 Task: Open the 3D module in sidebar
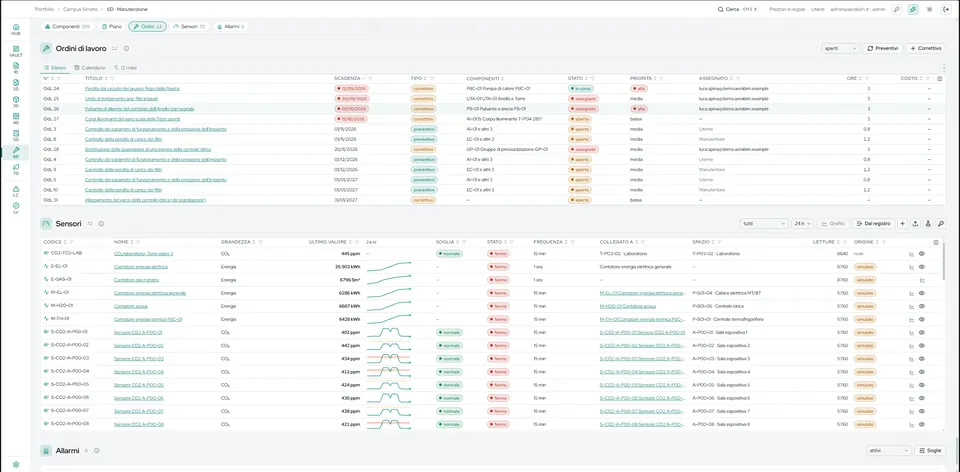tap(16, 101)
